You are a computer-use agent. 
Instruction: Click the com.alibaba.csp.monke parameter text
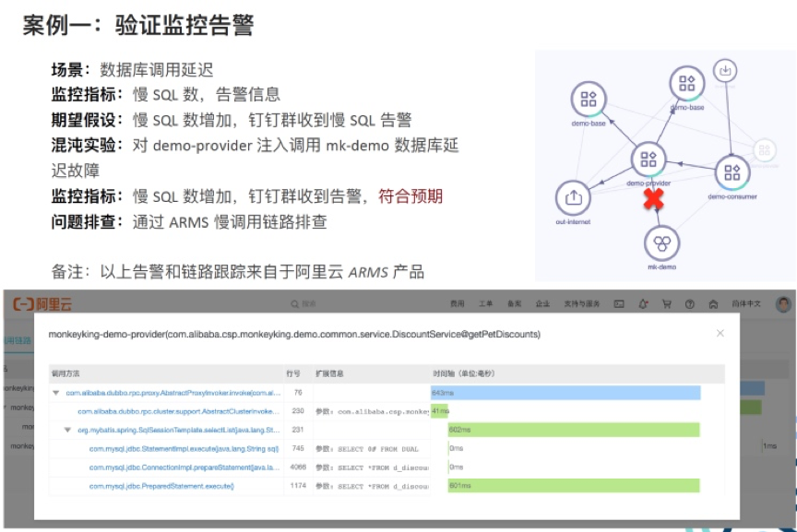pyautogui.click(x=372, y=411)
